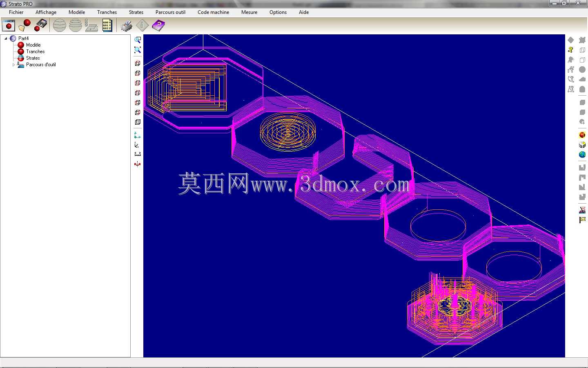This screenshot has width=588, height=368.
Task: Open the Mesure menu
Action: [249, 12]
